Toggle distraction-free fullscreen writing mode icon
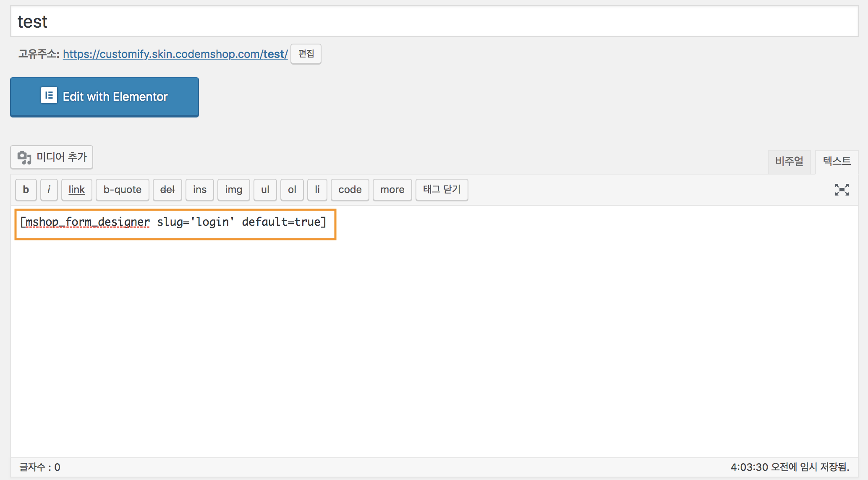Viewport: 868px width, 480px height. click(842, 190)
